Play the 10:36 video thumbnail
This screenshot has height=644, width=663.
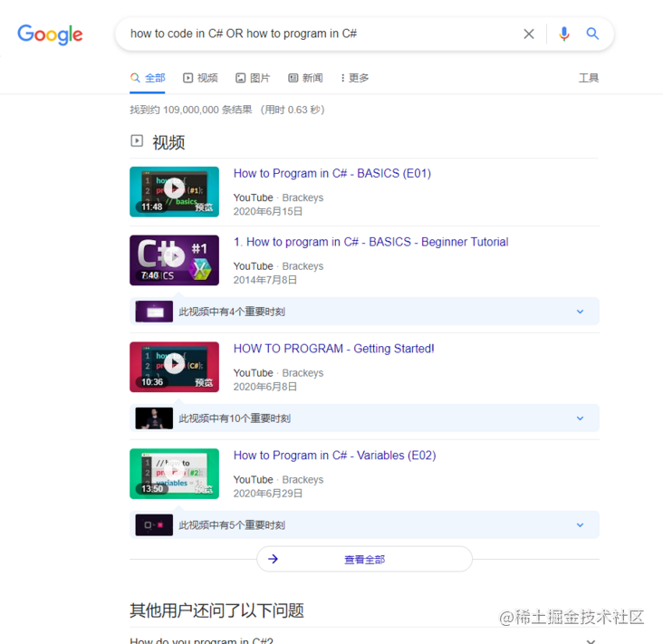(174, 367)
